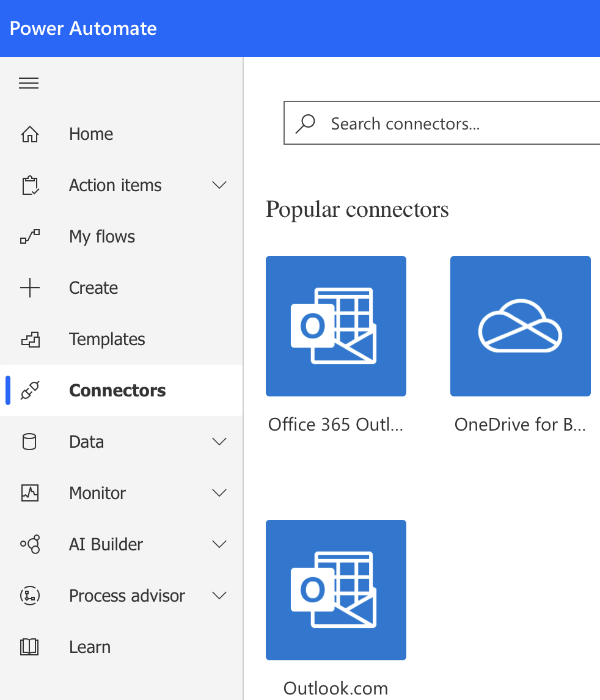Click the Create plus icon

29,288
